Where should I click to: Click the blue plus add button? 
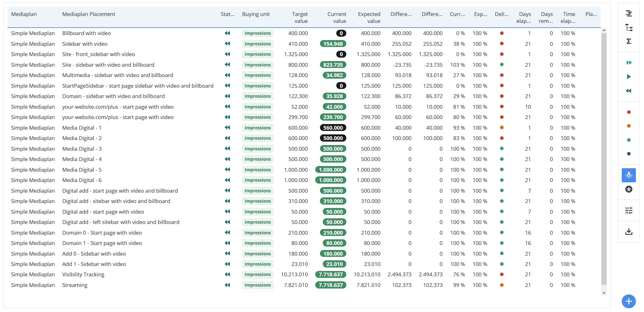pyautogui.click(x=629, y=301)
